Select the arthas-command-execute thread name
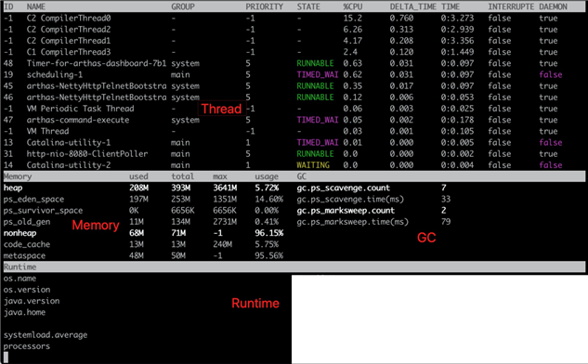 tap(78, 120)
